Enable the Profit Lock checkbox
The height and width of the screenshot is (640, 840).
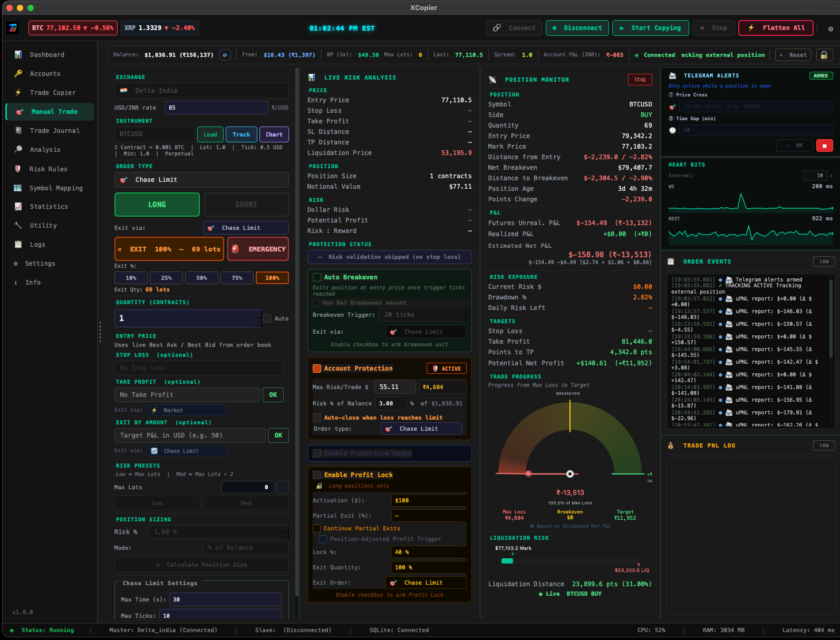coord(317,475)
